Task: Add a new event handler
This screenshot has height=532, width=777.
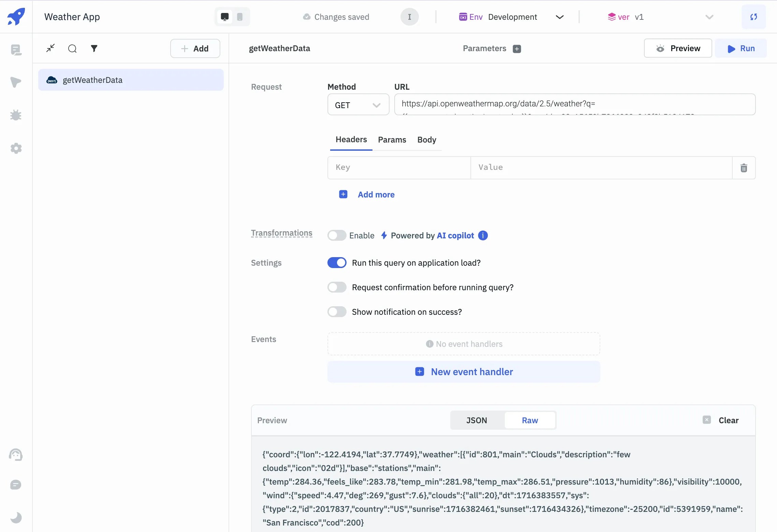Action: (464, 372)
